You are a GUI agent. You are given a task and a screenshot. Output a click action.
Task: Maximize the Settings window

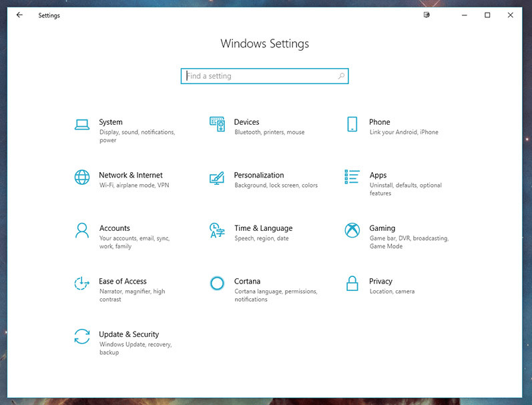[487, 15]
